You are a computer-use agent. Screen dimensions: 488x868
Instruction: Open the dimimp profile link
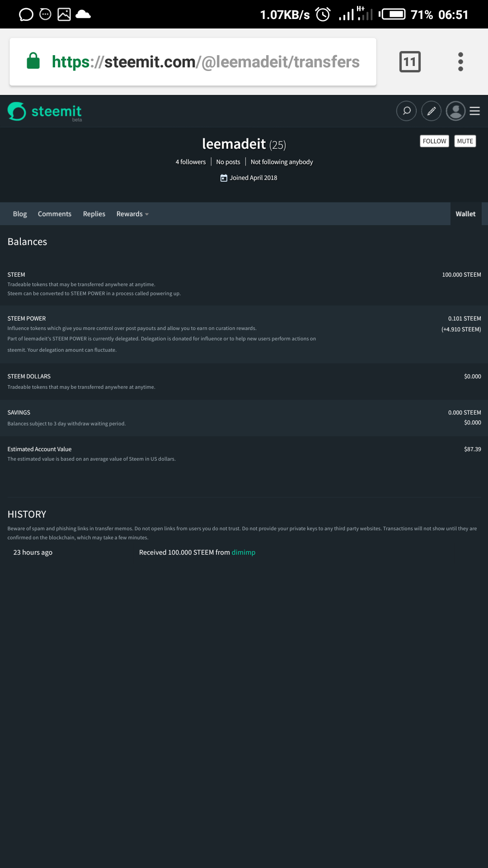[x=244, y=552]
